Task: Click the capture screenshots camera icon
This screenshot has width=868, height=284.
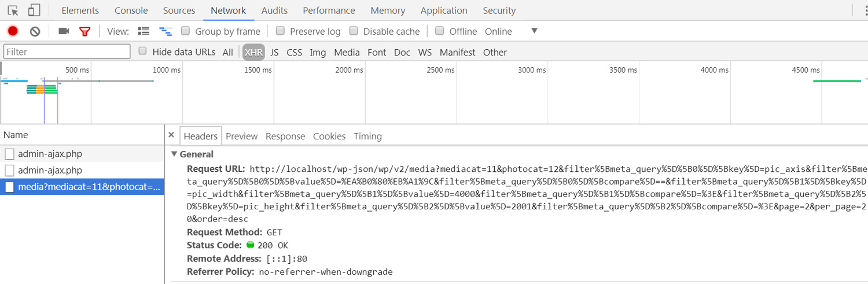Action: [64, 31]
